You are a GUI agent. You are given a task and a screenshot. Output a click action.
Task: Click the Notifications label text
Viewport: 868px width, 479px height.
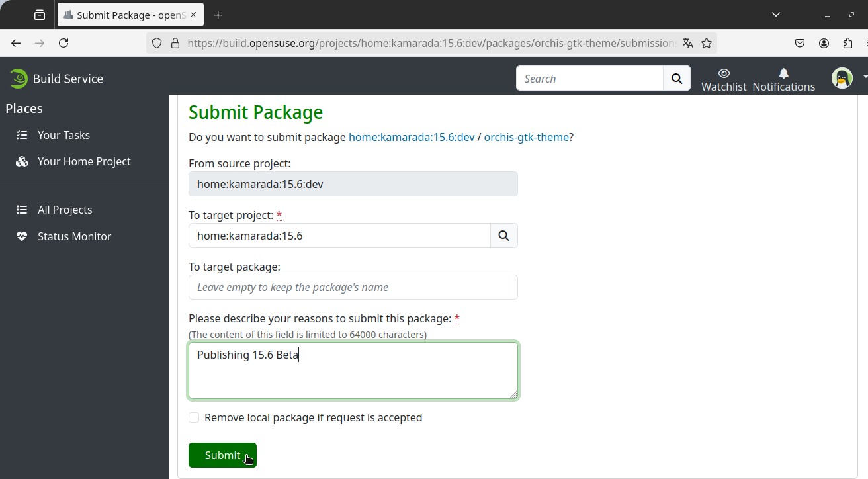point(783,87)
